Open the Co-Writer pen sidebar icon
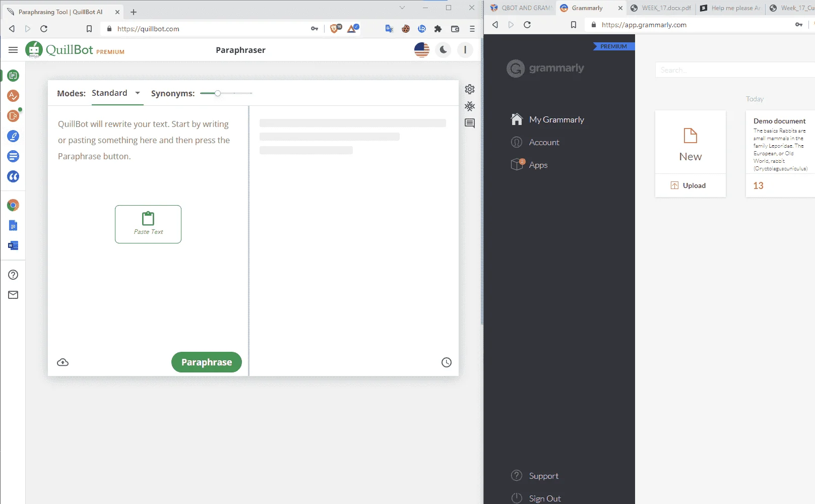The image size is (815, 504). [13, 136]
